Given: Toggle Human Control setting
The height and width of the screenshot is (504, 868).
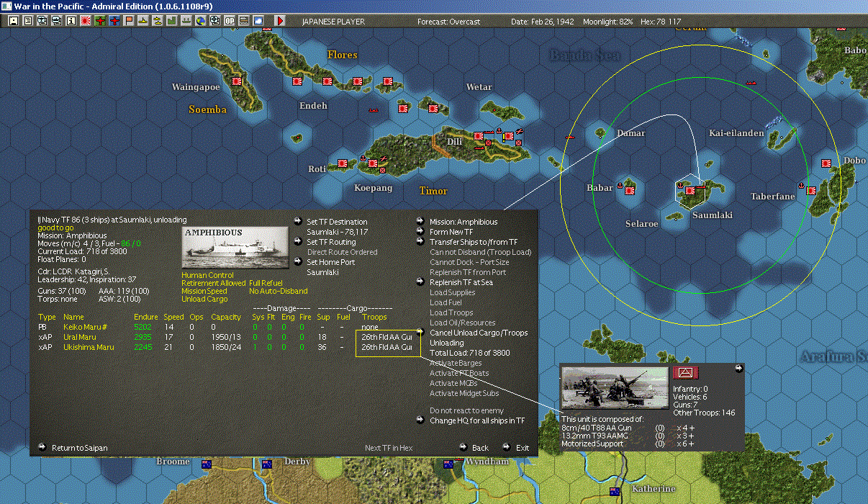Looking at the screenshot, I should coord(206,275).
